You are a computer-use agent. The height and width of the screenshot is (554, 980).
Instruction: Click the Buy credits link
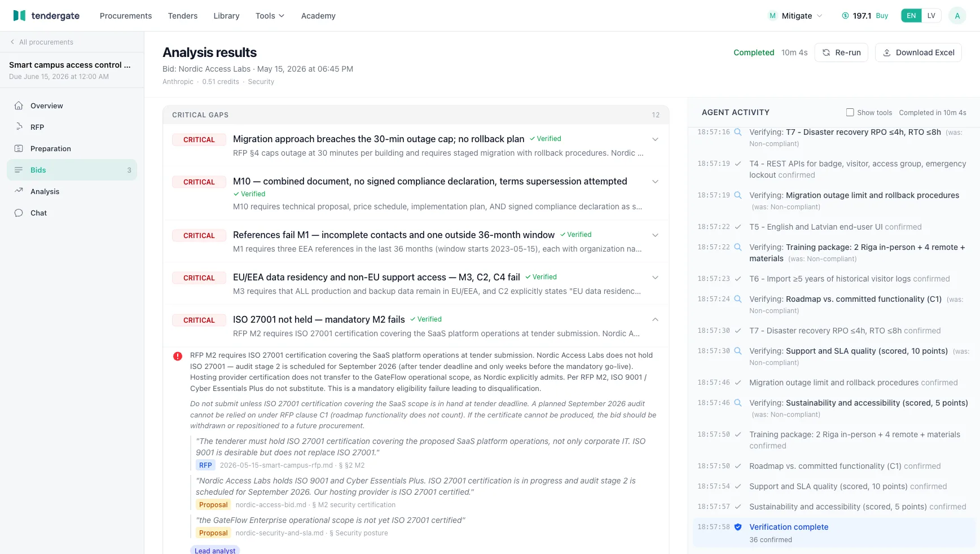pyautogui.click(x=882, y=16)
